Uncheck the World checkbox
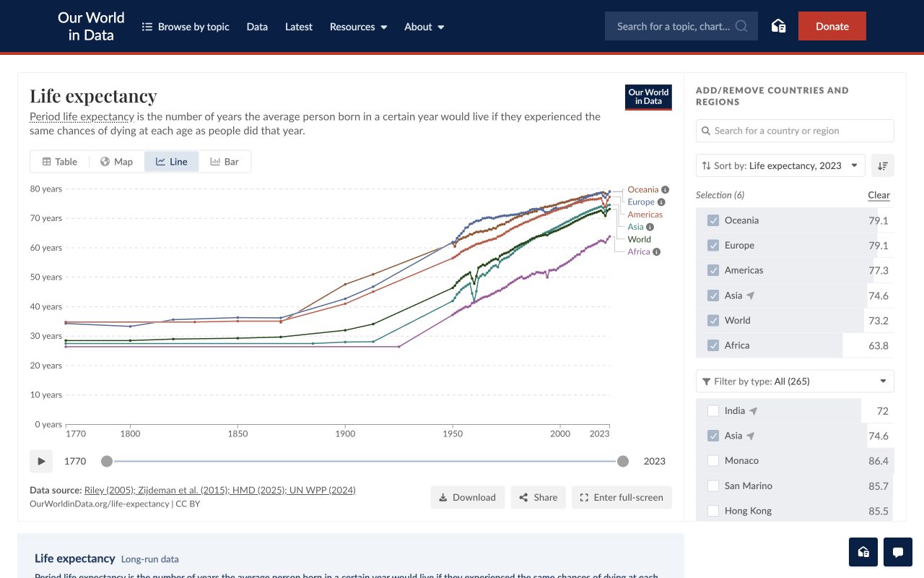This screenshot has width=924, height=578. [x=713, y=320]
